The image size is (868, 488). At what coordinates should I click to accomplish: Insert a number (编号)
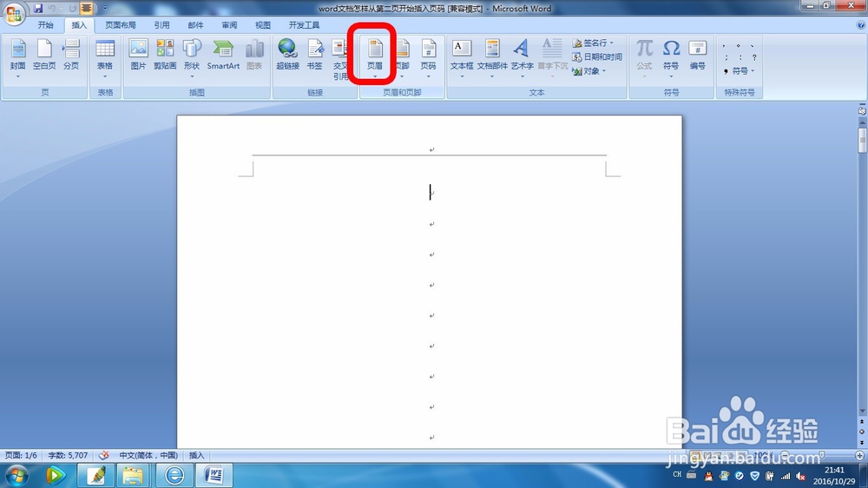click(x=698, y=56)
